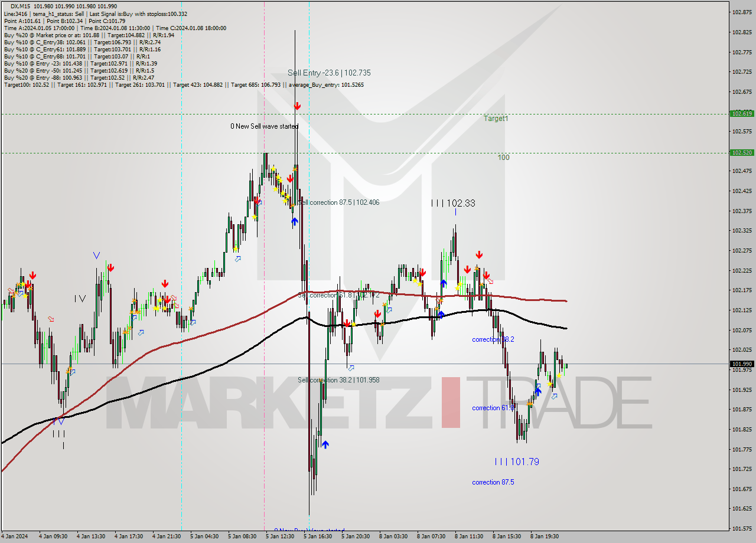The width and height of the screenshot is (756, 543).
Task: Click the Time A Time B Time C line
Action: point(115,28)
